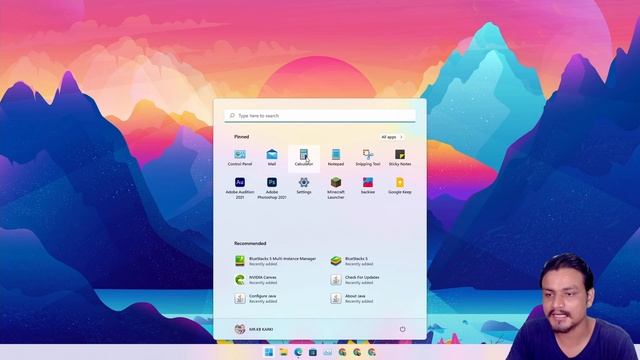Launch Adobe Audition 2021

pyautogui.click(x=240, y=188)
